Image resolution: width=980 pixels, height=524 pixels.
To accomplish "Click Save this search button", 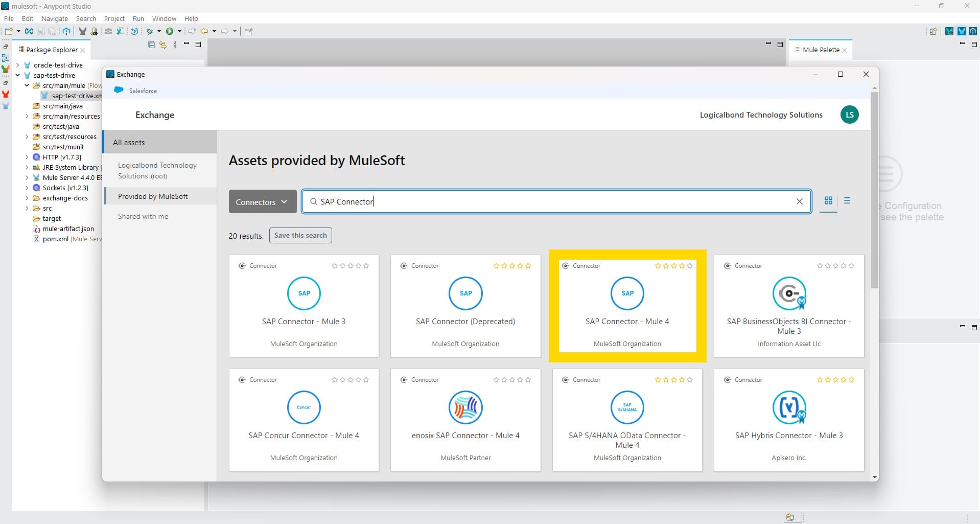I will click(x=300, y=235).
